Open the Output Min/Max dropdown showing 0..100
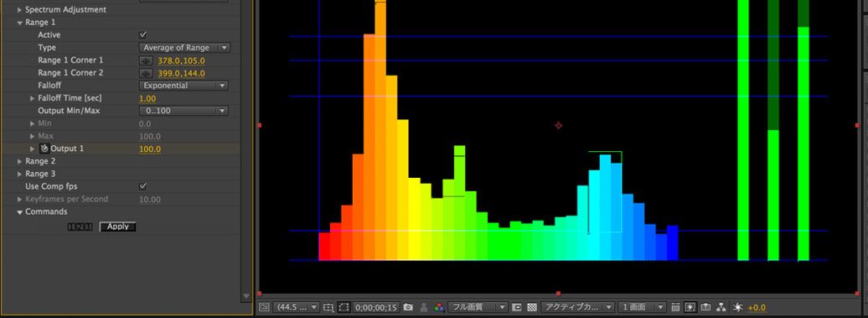 click(183, 111)
